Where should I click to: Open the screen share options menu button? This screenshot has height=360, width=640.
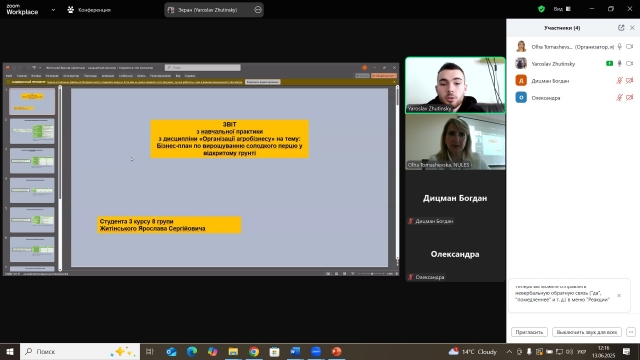pyautogui.click(x=258, y=10)
